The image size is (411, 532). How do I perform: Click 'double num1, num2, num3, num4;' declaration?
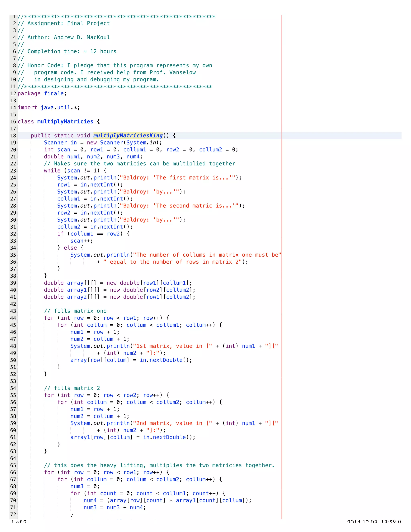point(93,157)
